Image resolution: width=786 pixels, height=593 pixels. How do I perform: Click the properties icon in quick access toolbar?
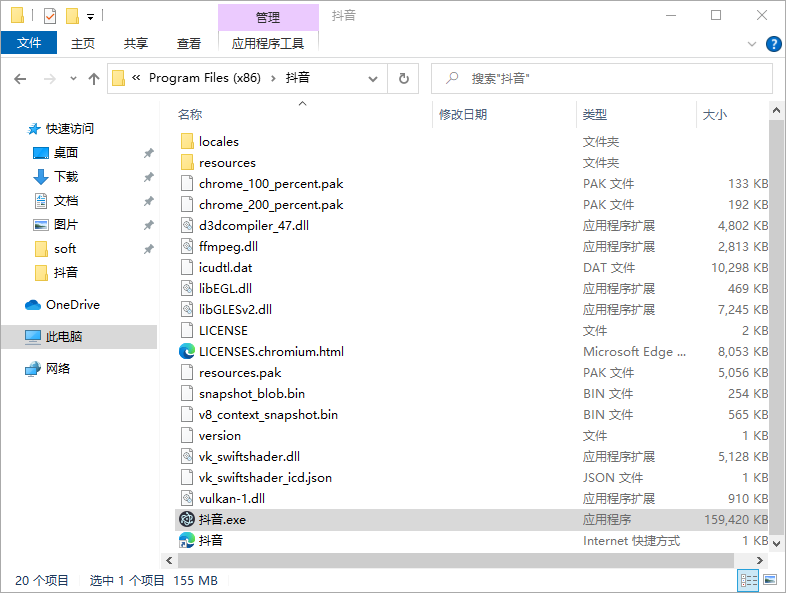pyautogui.click(x=50, y=16)
